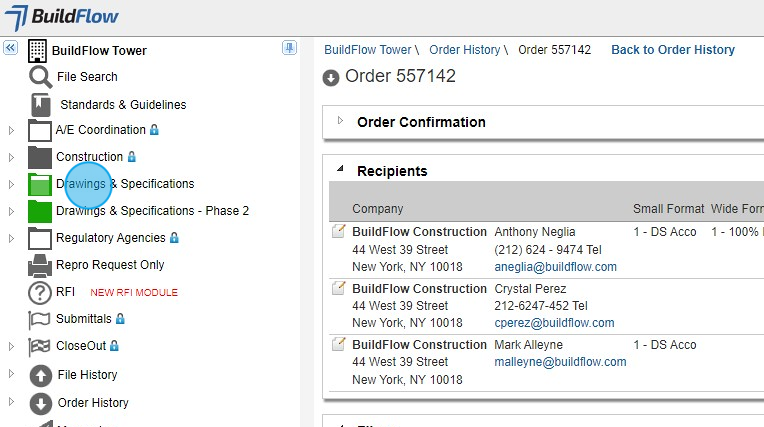Click the aneglia@buildflow.com email link
Image resolution: width=764 pixels, height=427 pixels.
(x=555, y=267)
